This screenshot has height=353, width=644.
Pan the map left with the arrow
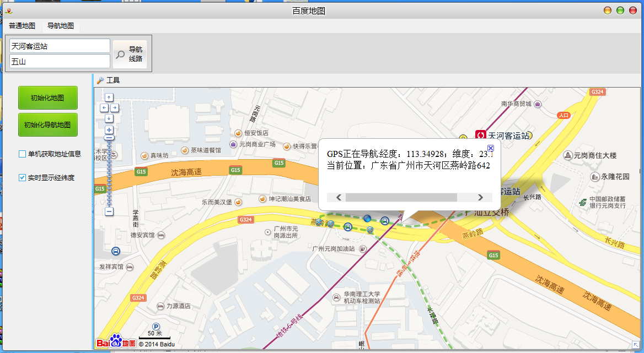104,108
